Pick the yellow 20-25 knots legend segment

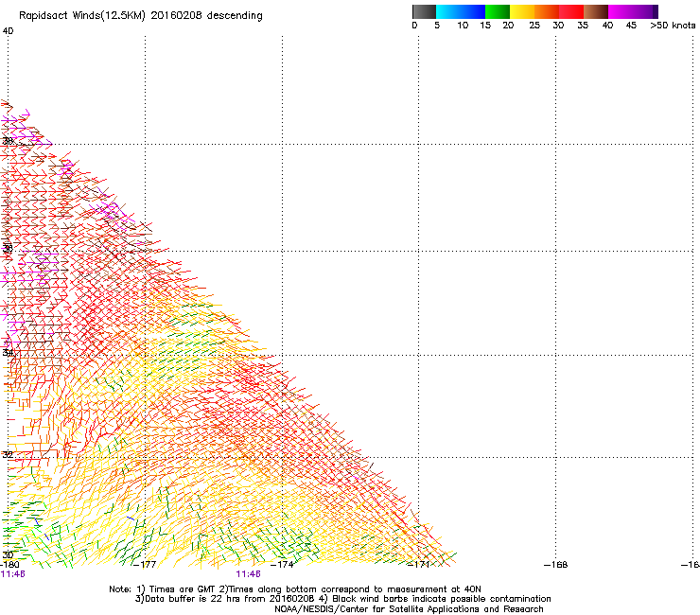point(522,11)
